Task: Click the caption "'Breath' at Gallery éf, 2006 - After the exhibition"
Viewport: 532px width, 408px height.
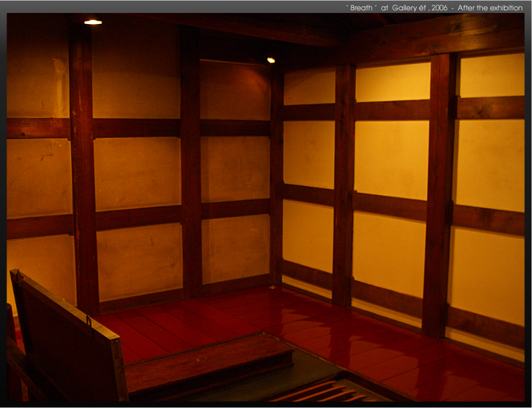Action: (x=434, y=8)
